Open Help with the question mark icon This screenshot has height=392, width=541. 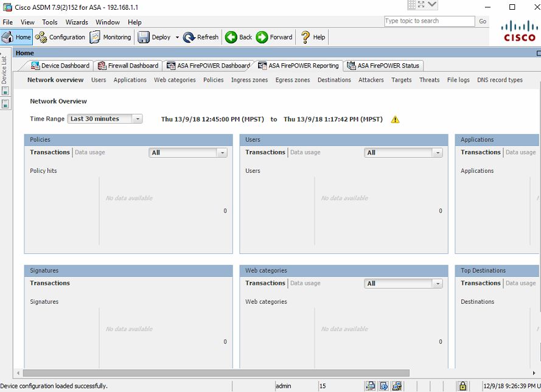coord(305,37)
